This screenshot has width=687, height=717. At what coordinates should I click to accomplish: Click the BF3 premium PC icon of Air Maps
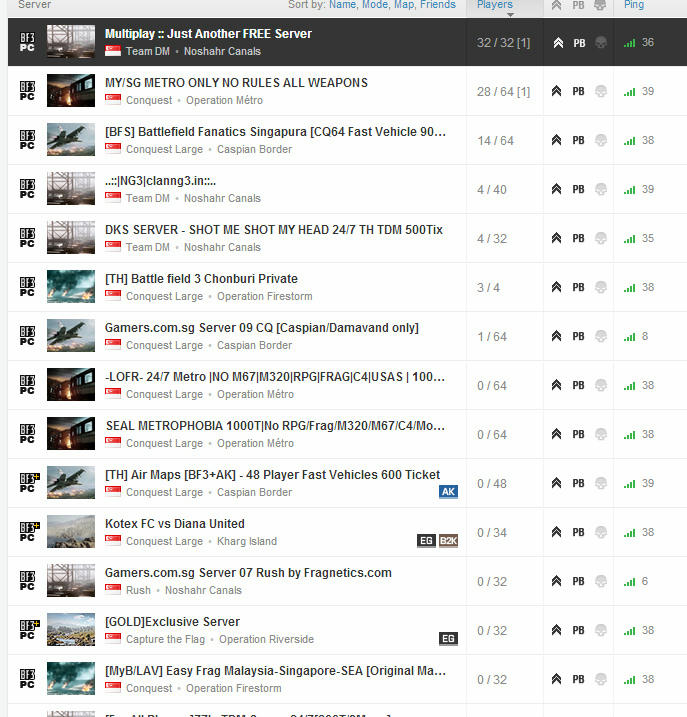[x=29, y=483]
